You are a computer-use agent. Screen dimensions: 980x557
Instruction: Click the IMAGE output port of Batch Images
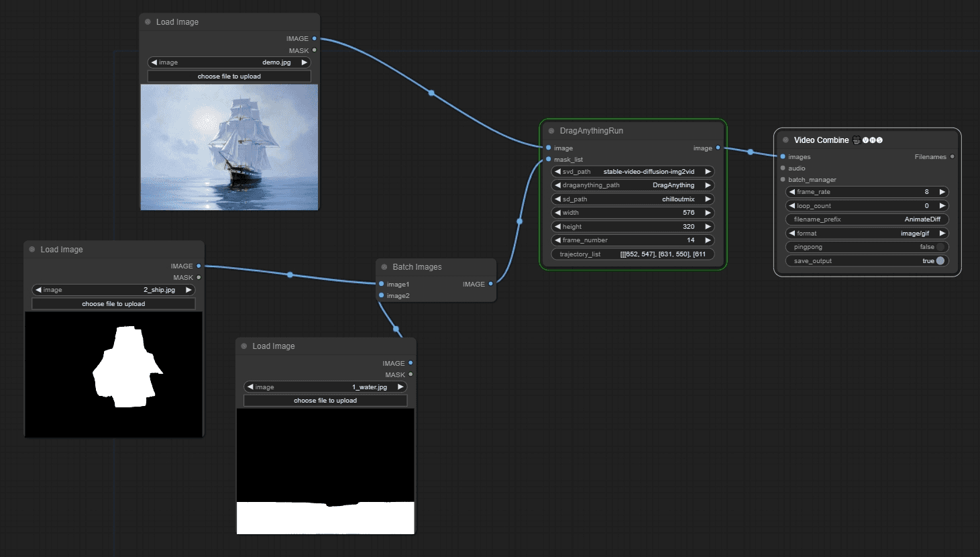point(490,284)
